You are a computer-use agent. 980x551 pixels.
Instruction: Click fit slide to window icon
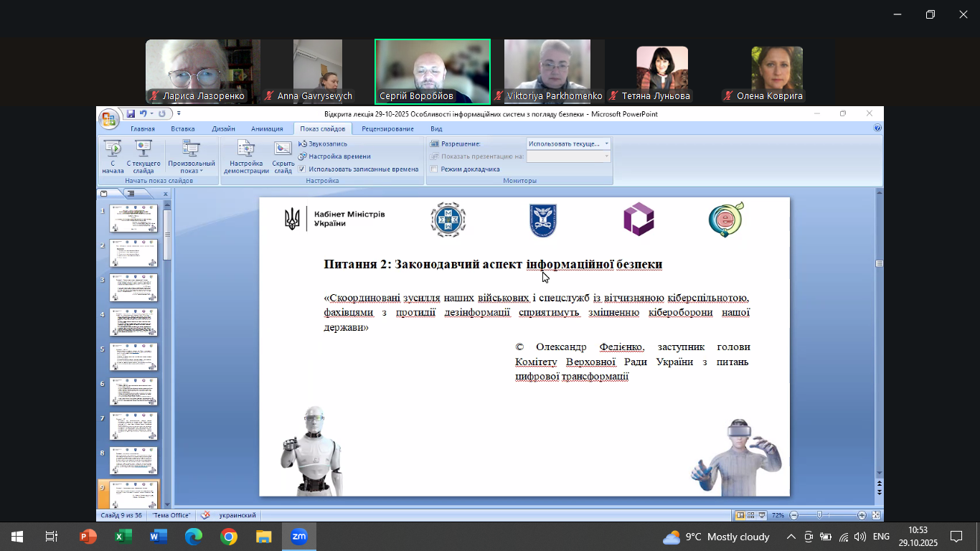875,515
